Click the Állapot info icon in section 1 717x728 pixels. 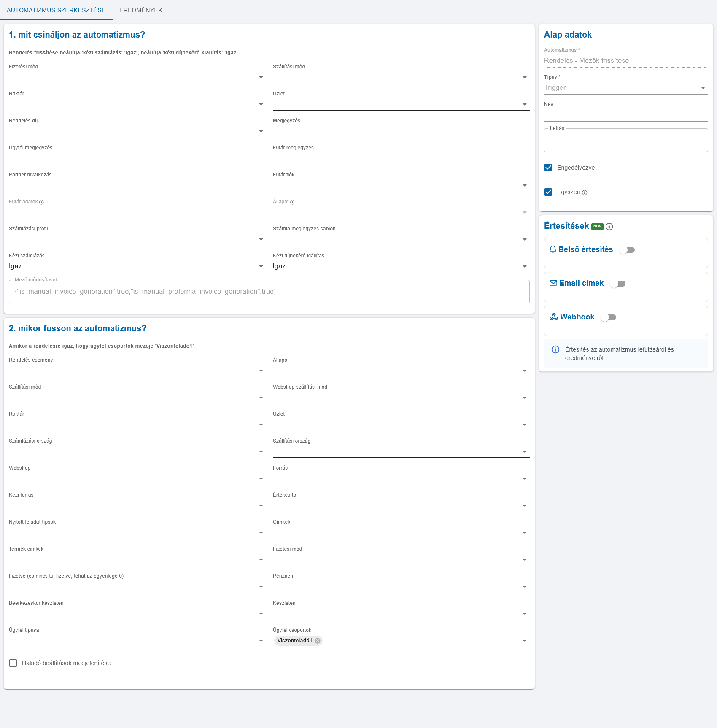(x=292, y=202)
